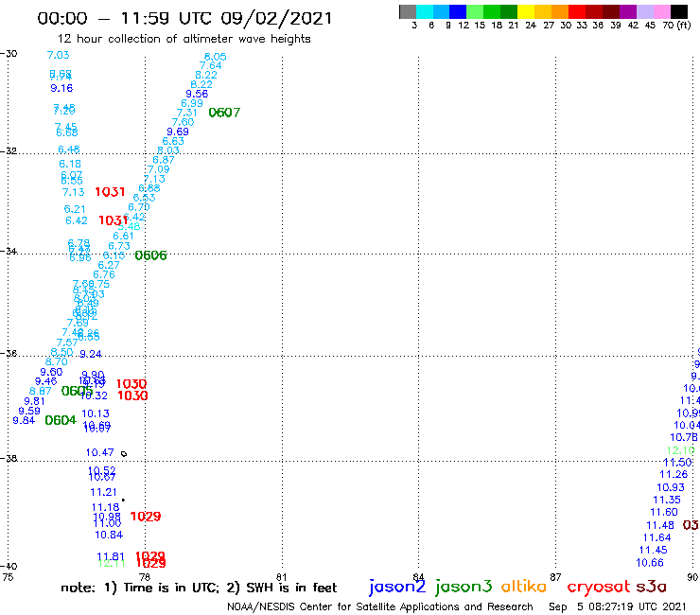Click the wave height value 6.73

[x=119, y=246]
